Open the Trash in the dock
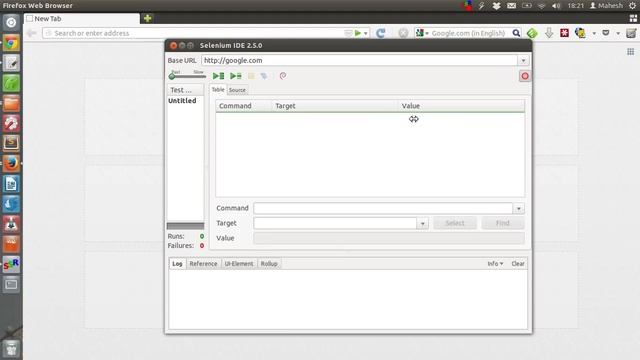The image size is (640, 360). click(x=11, y=349)
